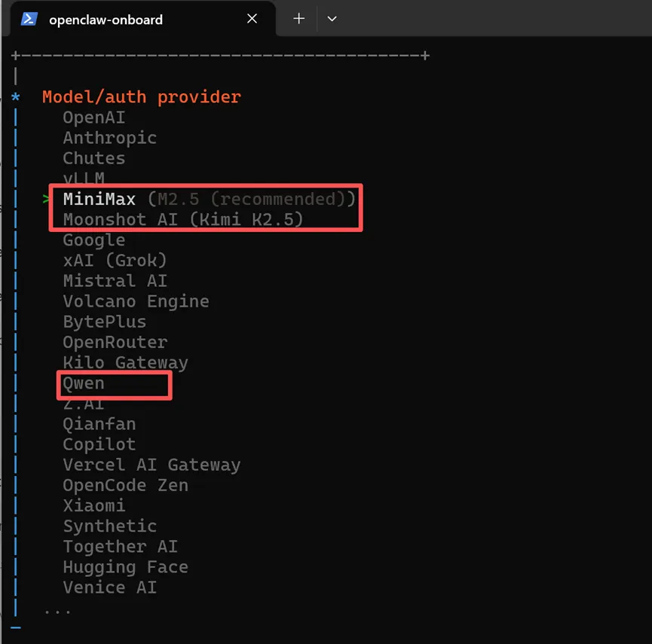This screenshot has width=652, height=644.
Task: Select the Xiaomi provider
Action: coord(94,505)
